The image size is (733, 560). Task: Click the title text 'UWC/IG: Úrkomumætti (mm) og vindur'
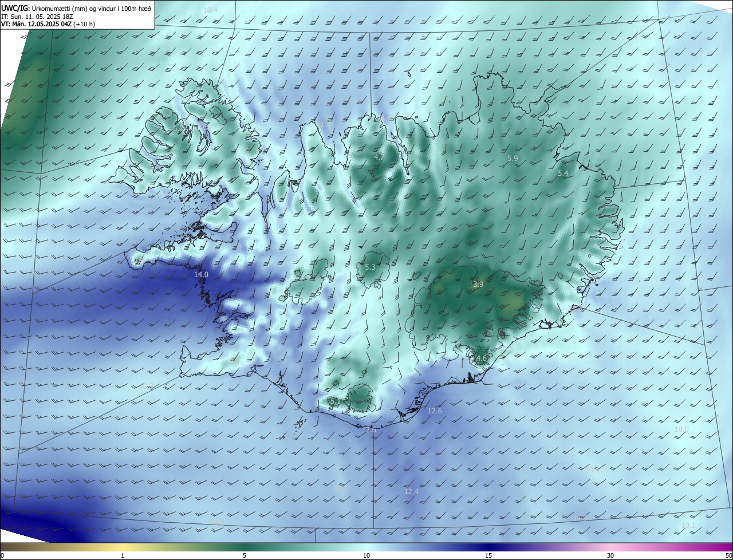(58, 7)
